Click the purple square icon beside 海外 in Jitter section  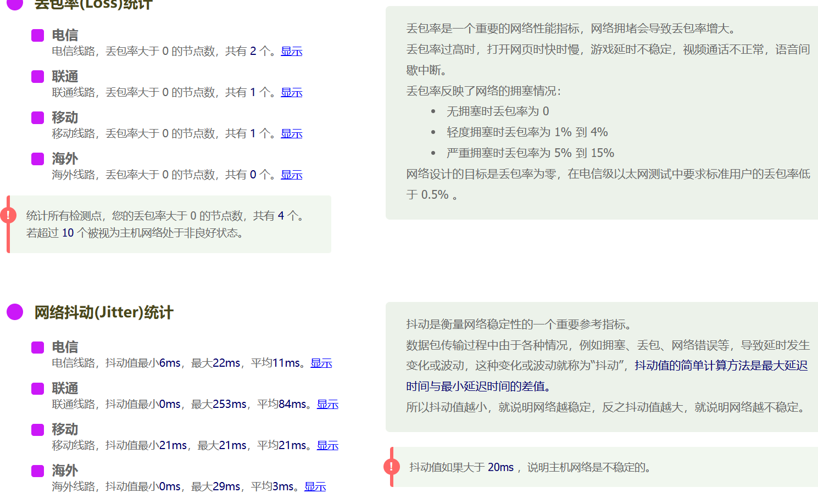(37, 471)
